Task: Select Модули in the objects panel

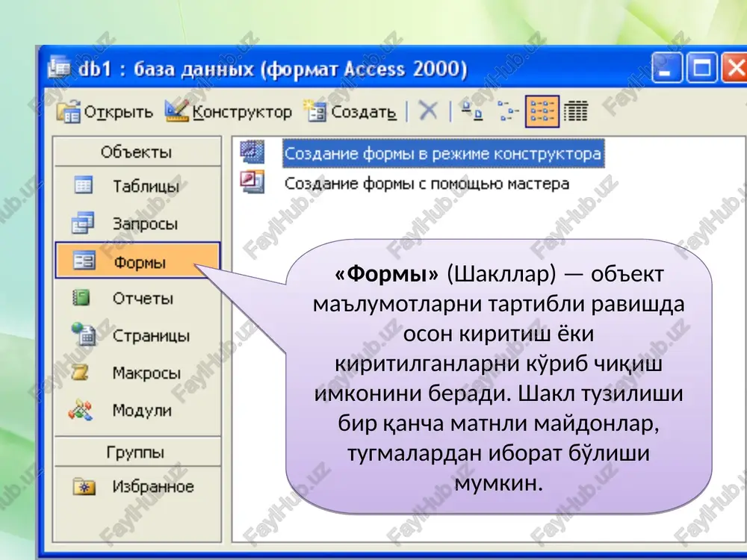Action: click(x=137, y=409)
